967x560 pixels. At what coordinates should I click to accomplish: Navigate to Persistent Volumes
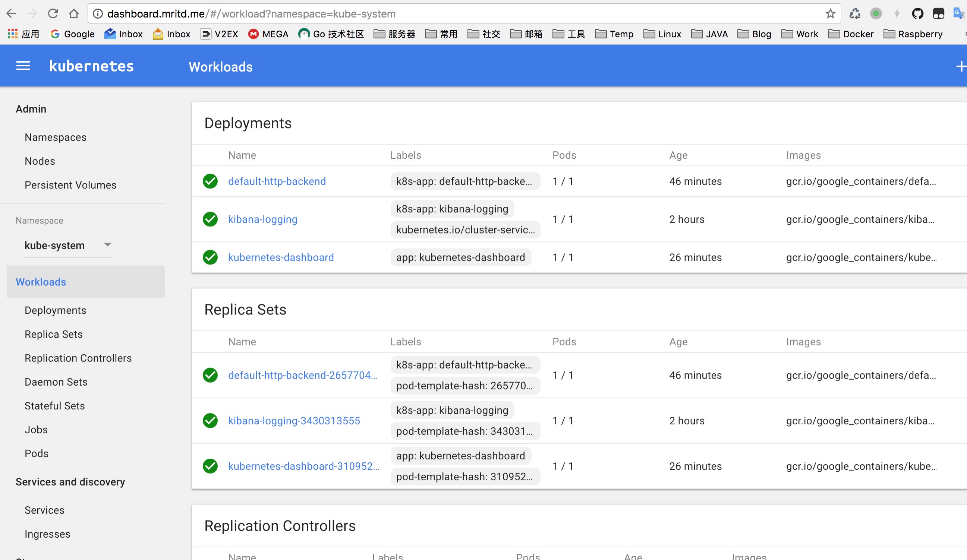pyautogui.click(x=70, y=185)
